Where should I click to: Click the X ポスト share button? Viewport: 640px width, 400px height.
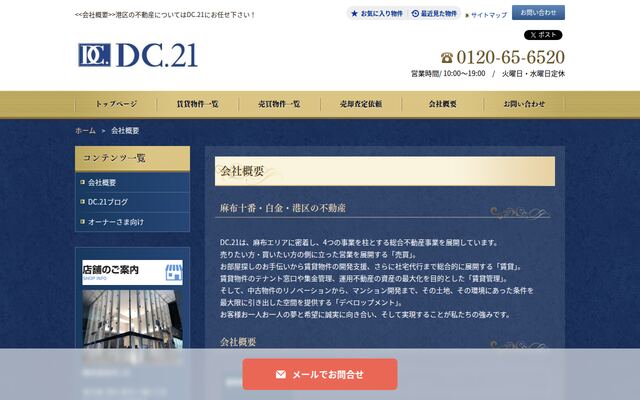click(543, 35)
